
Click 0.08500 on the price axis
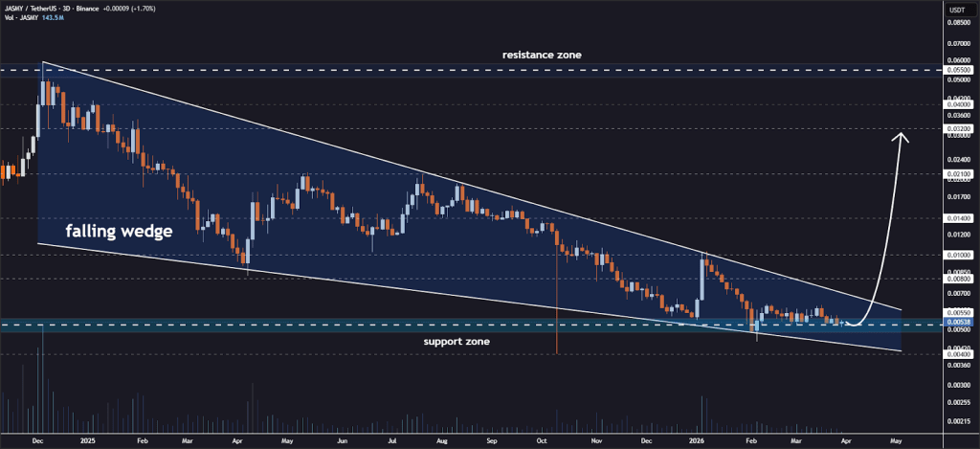(957, 23)
